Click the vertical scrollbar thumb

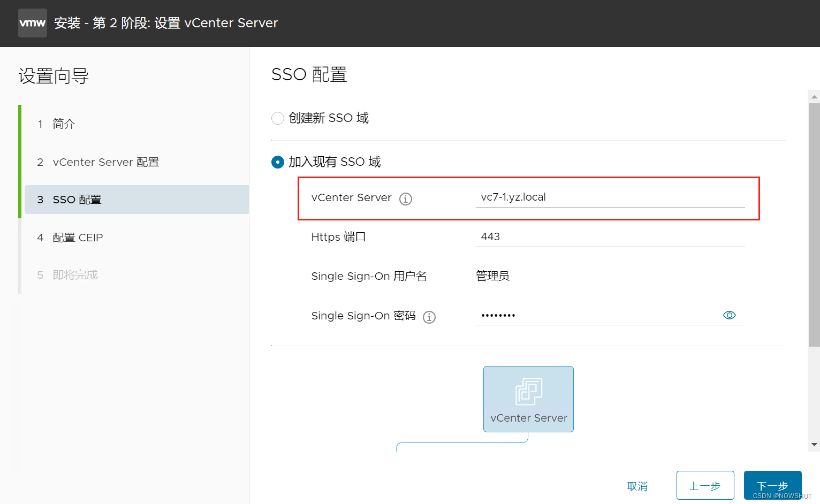(814, 225)
